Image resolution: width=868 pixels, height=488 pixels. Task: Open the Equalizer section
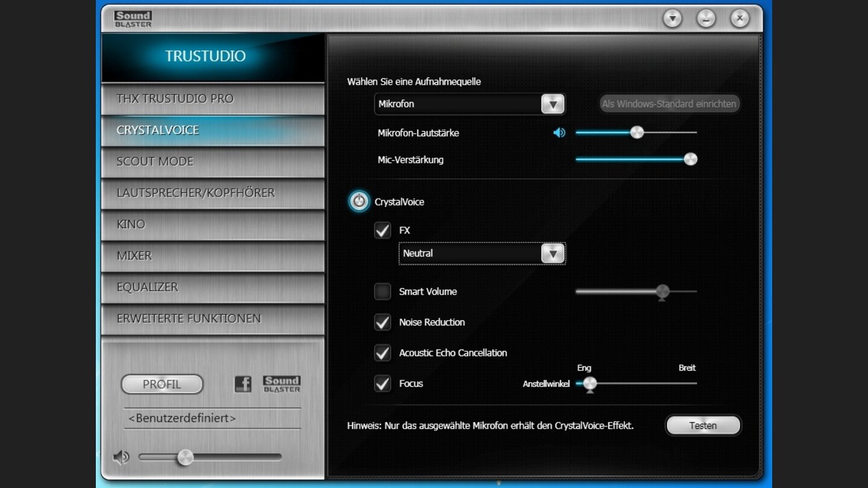(213, 287)
